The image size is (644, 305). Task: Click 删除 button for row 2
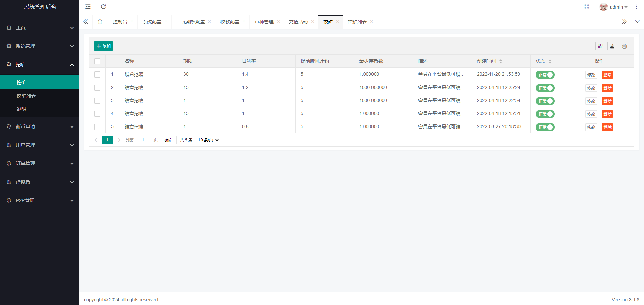[x=607, y=88]
